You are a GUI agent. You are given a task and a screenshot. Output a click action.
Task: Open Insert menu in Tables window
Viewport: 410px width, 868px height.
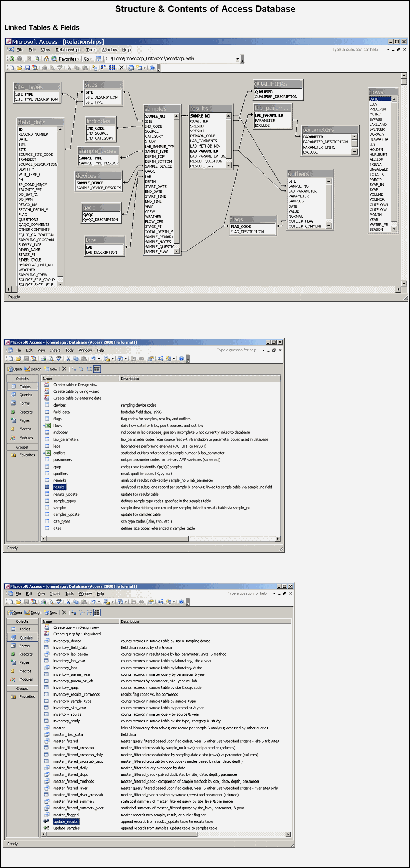tap(55, 350)
